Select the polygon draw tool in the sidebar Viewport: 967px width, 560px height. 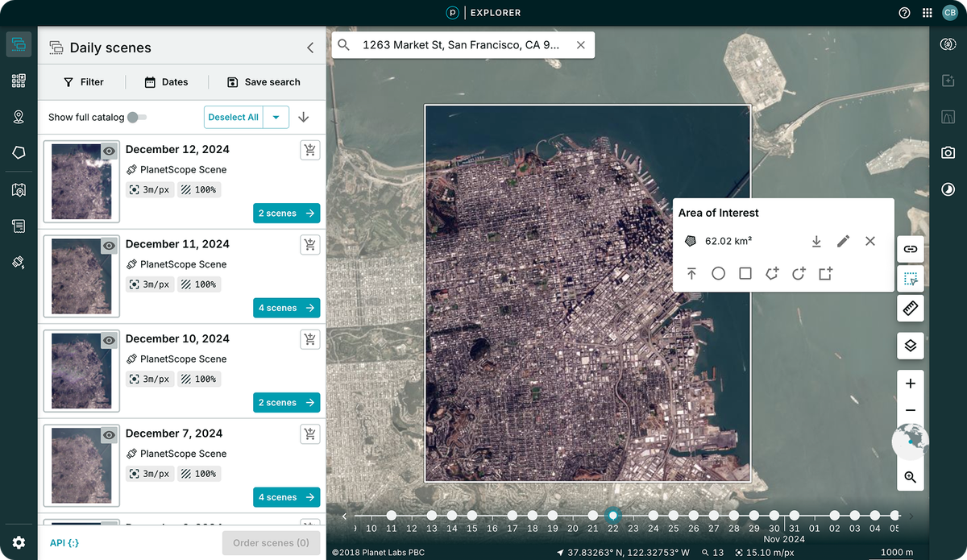tap(18, 151)
